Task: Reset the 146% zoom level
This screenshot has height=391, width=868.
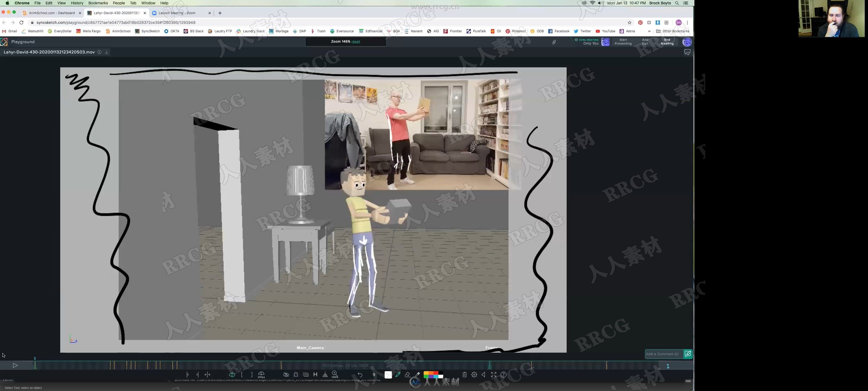Action: [x=356, y=42]
